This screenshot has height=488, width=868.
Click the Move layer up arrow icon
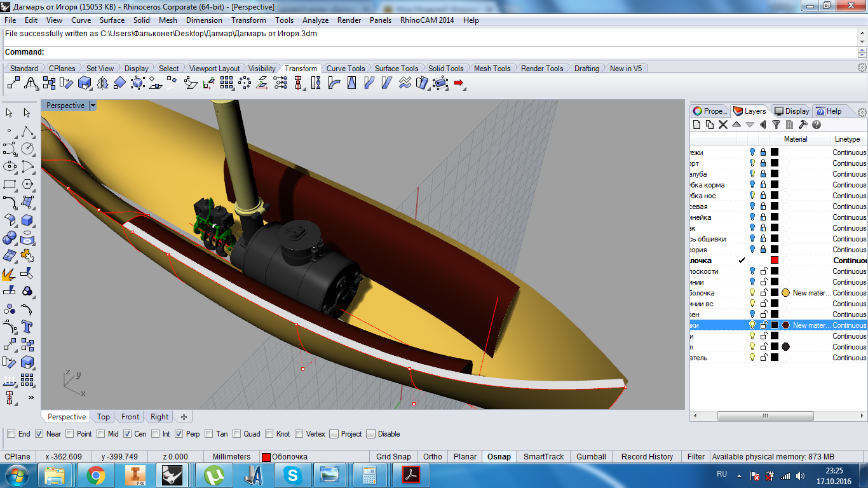[x=736, y=125]
